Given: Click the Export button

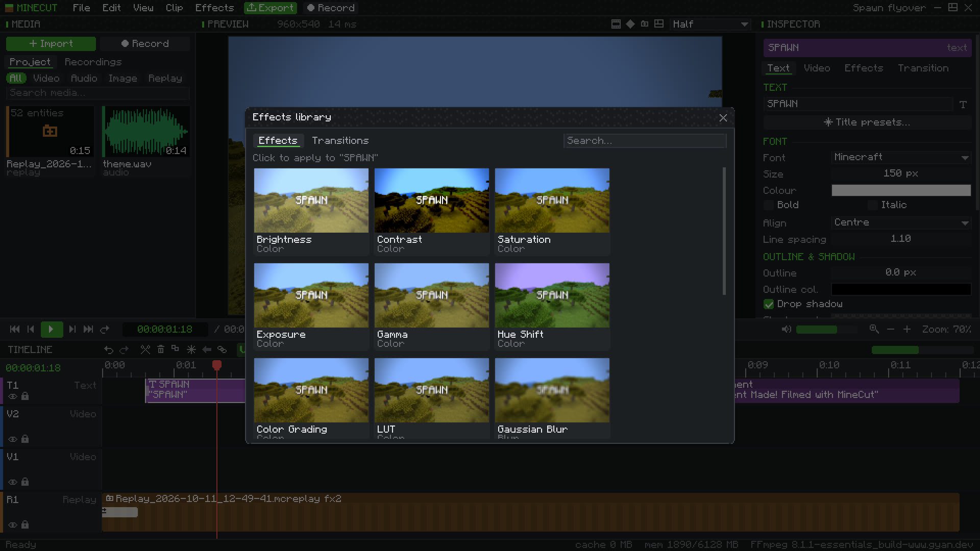Looking at the screenshot, I should (x=271, y=8).
